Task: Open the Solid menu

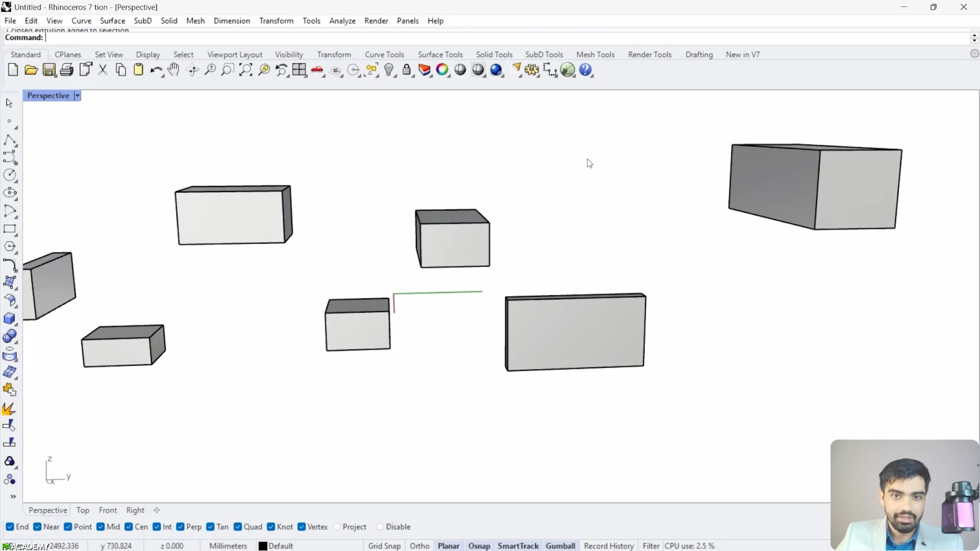Action: click(x=169, y=21)
